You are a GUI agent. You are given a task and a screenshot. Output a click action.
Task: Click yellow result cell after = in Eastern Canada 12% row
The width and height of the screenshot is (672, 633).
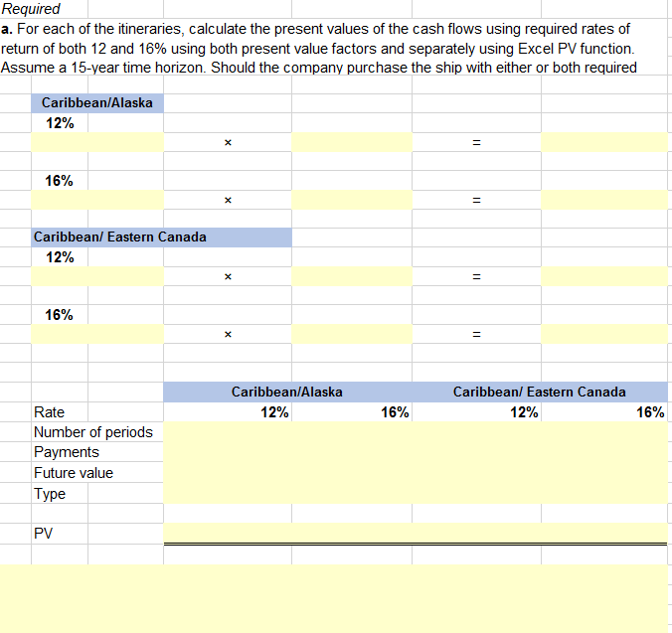coord(604,276)
